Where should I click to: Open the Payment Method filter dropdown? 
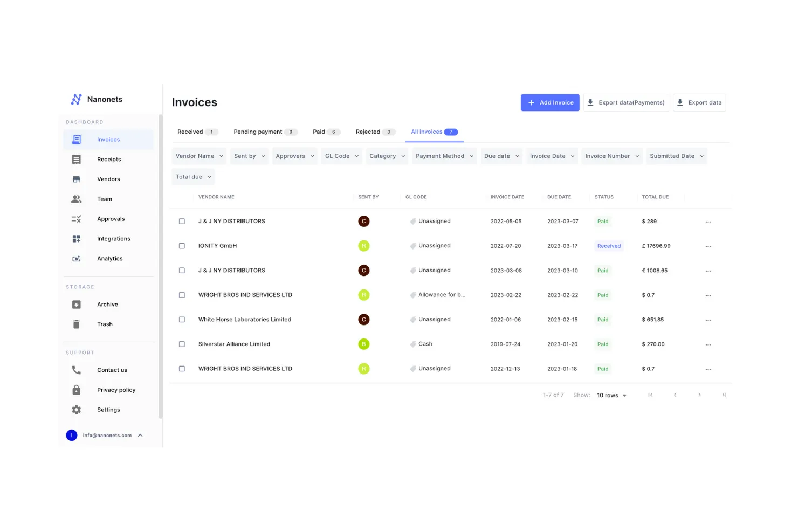[444, 156]
